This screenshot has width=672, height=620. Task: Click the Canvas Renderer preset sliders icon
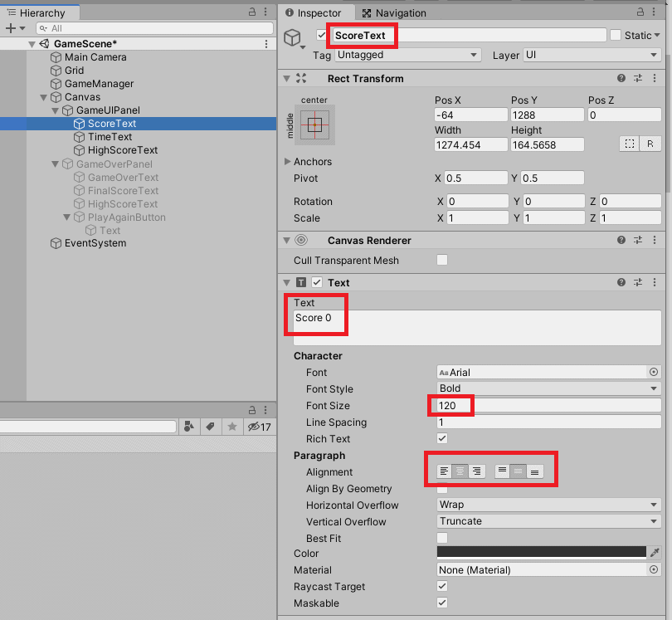pos(638,240)
